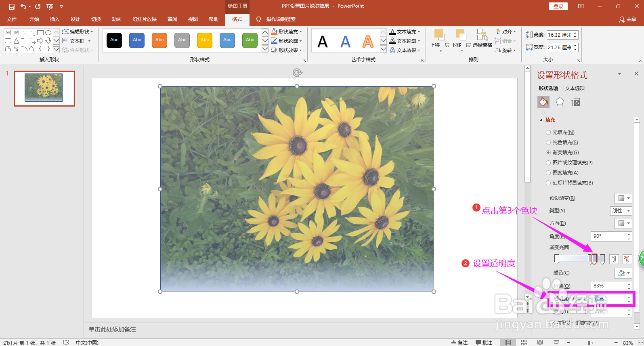644x346 pixels.
Task: Switch to reading view icon
Action: click(x=540, y=342)
